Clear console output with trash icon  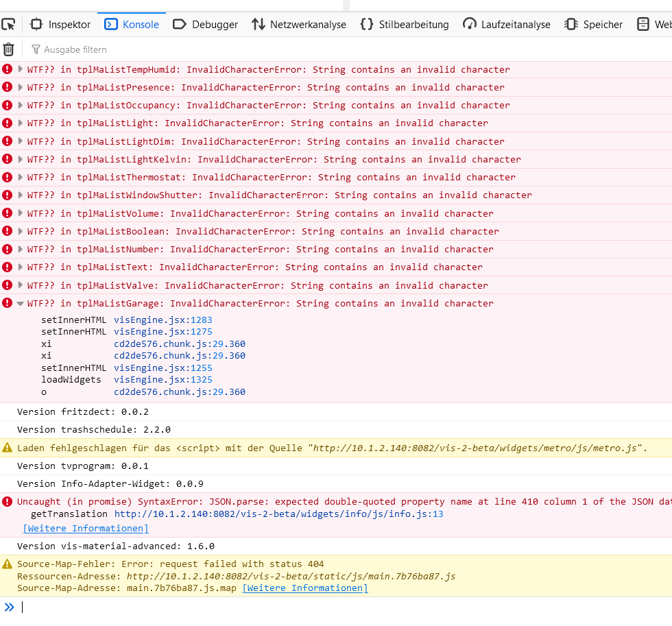coord(8,49)
